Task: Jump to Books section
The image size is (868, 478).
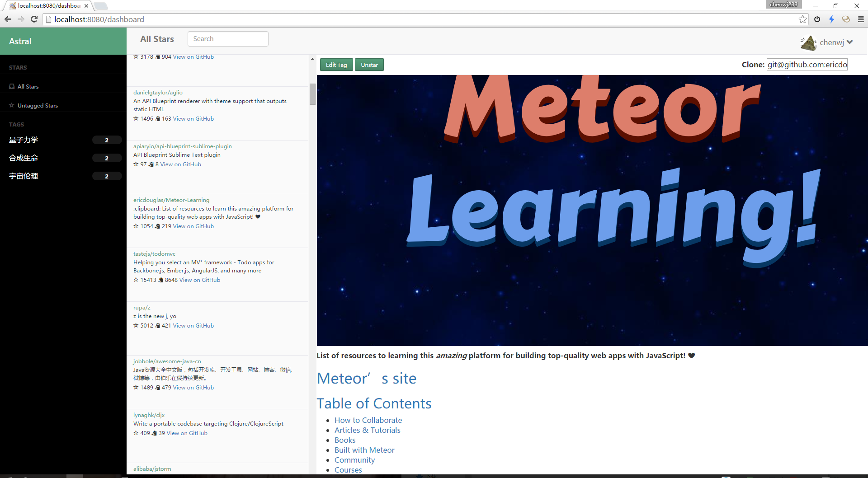Action: [345, 440]
